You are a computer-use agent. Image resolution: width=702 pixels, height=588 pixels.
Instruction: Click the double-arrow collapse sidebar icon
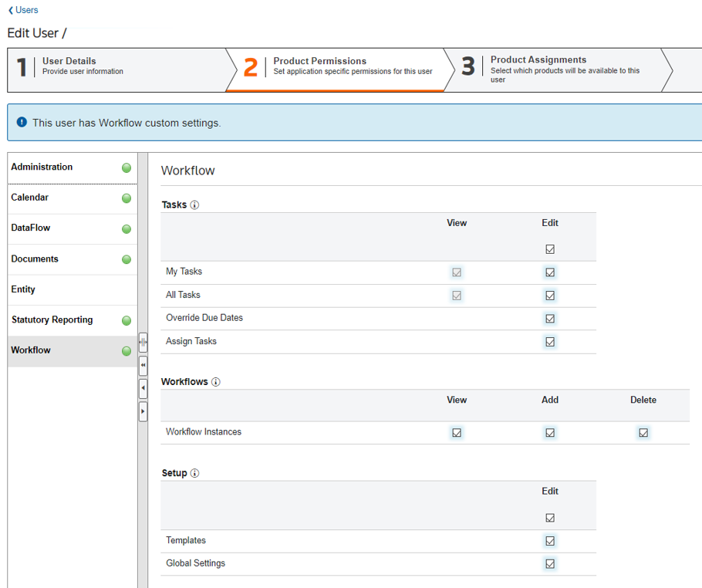(x=143, y=366)
